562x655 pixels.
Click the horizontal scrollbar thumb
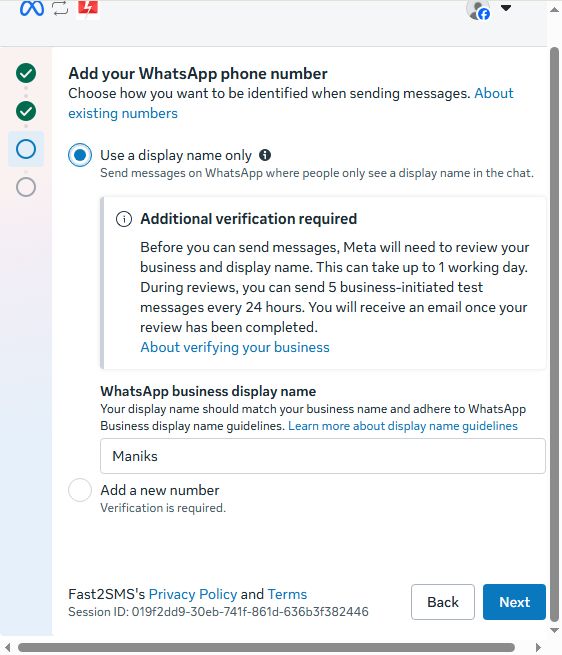click(266, 647)
